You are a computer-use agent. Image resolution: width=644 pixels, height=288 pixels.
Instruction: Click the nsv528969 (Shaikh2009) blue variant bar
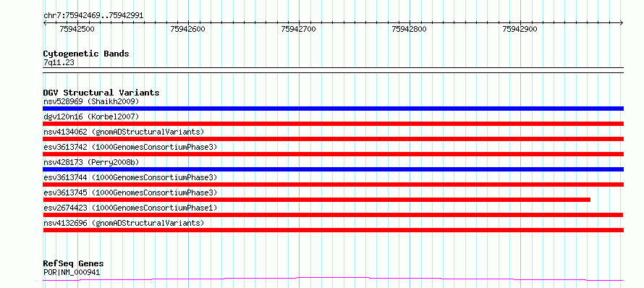click(333, 109)
